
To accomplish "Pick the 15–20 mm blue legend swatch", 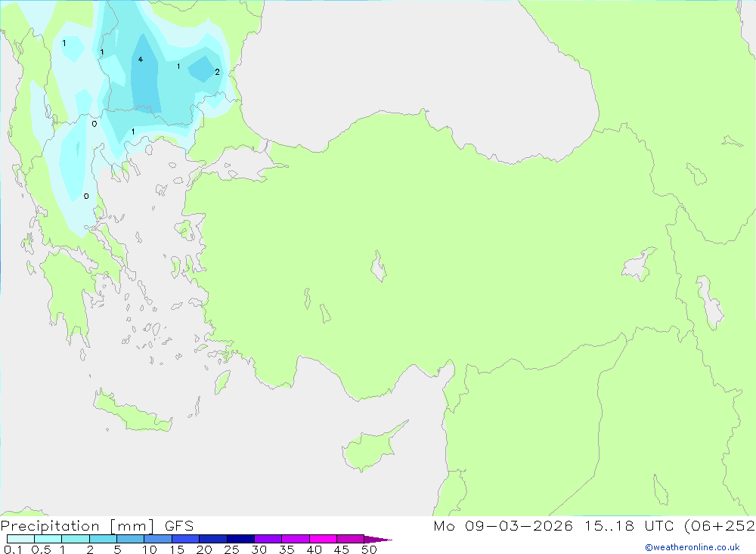I will (186, 539).
